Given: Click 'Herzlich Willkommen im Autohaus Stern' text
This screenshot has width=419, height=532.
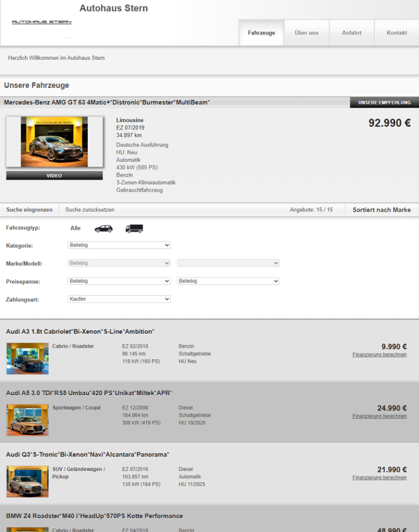Looking at the screenshot, I should point(56,58).
